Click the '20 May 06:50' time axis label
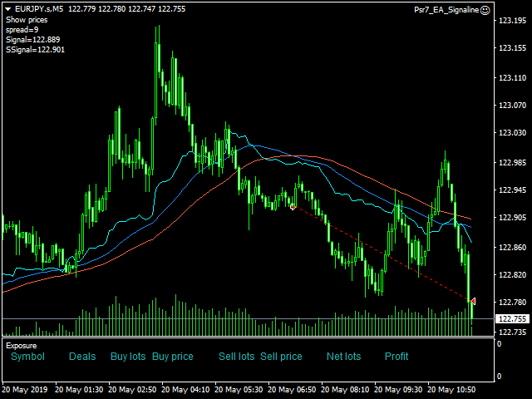 292,390
